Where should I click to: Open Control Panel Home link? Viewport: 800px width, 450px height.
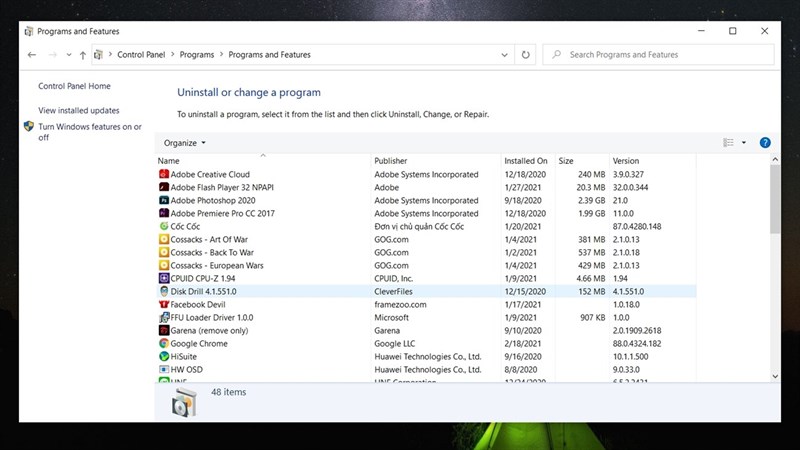pos(74,86)
